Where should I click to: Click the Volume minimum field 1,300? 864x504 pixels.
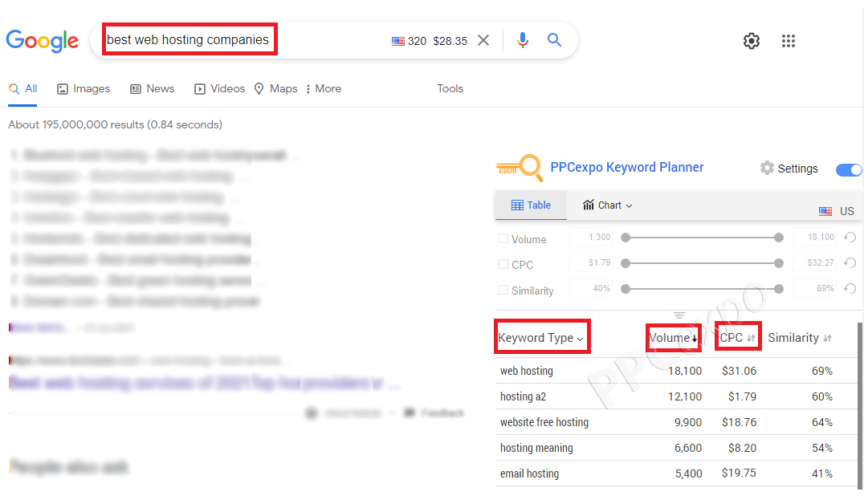[x=592, y=237]
